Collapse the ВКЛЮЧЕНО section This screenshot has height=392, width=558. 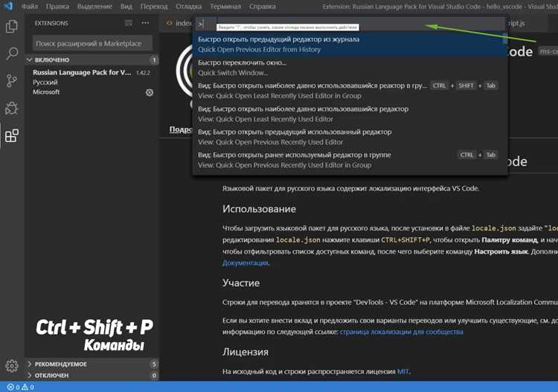[92, 60]
